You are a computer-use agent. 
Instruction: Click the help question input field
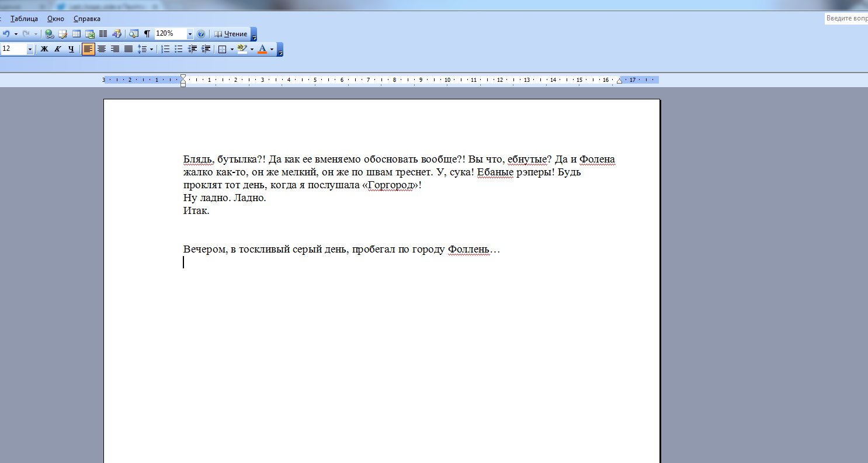coord(846,19)
